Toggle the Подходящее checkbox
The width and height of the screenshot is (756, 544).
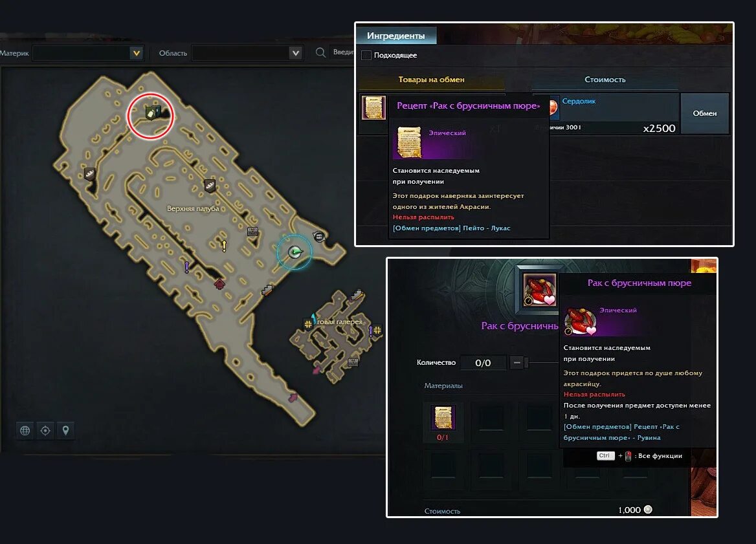(x=366, y=56)
